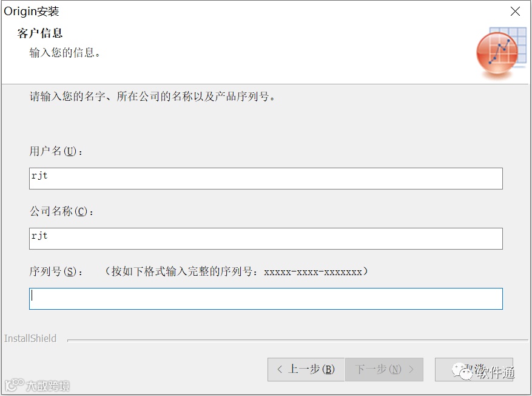Screen dimensions: 532x396
Task: Click the instruction text 请输入您的名字
Action: pyautogui.click(x=152, y=97)
